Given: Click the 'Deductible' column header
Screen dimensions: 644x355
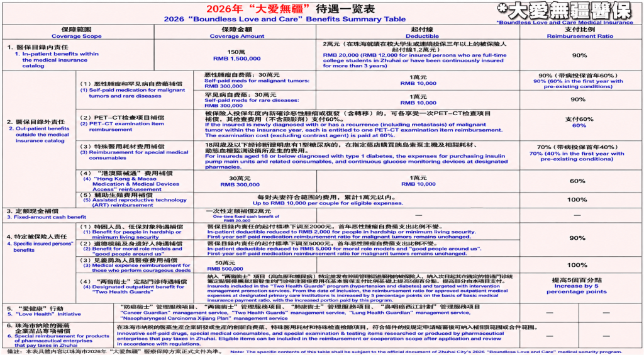Looking at the screenshot, I should point(422,33).
